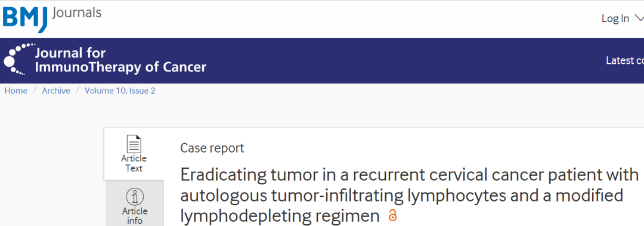Screen dimensions: 644x226
Task: Click the Eradicating tumor article title
Action: (x=410, y=195)
